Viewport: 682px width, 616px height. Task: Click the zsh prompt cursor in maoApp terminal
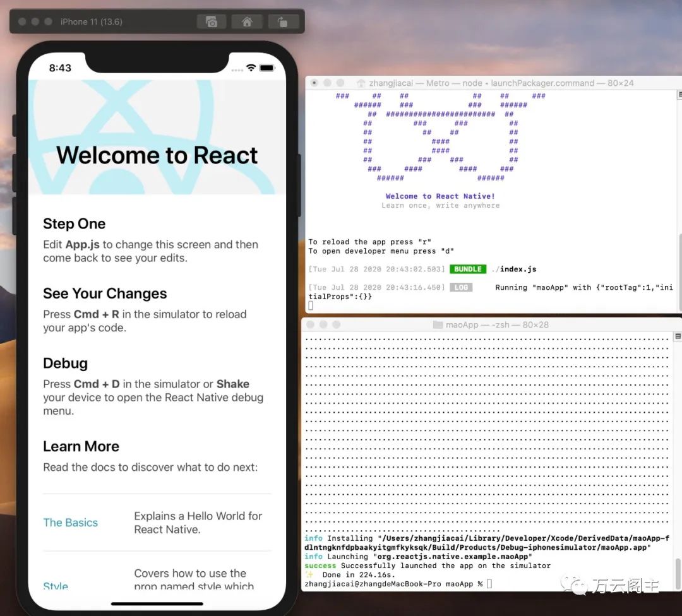point(489,584)
